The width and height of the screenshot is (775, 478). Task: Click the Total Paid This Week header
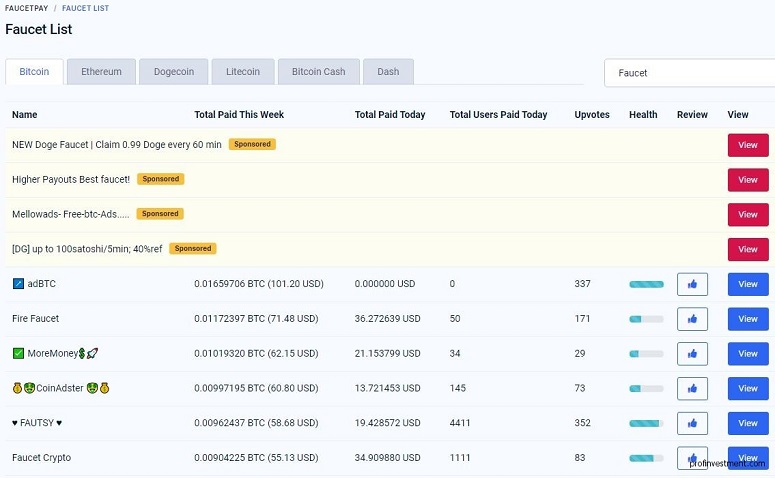click(x=239, y=115)
